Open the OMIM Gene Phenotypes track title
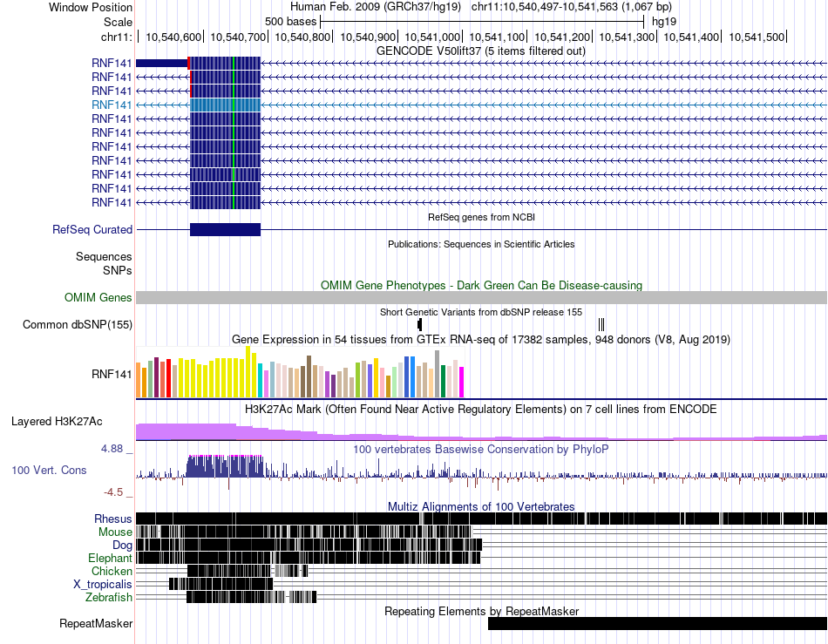This screenshot has width=828, height=644. click(x=481, y=285)
